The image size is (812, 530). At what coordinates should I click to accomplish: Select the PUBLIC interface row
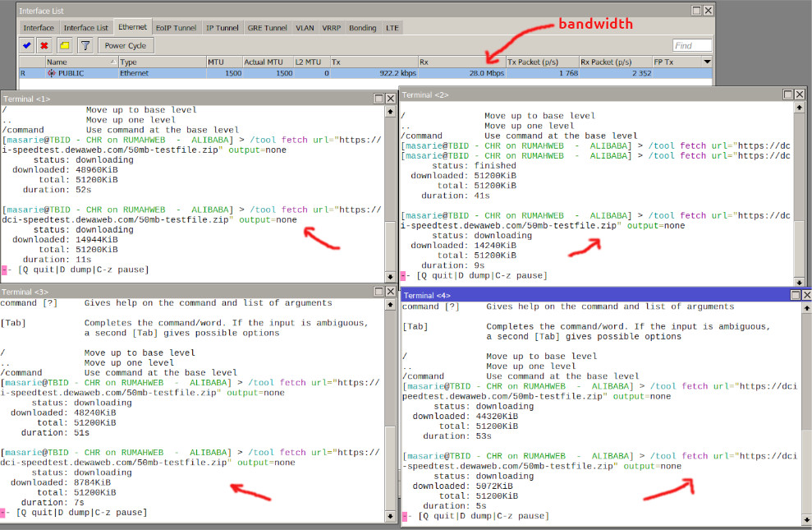tap(246, 73)
